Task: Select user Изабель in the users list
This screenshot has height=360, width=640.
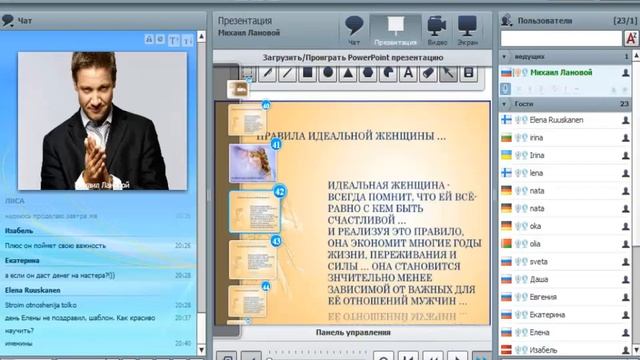Action: coord(565,350)
